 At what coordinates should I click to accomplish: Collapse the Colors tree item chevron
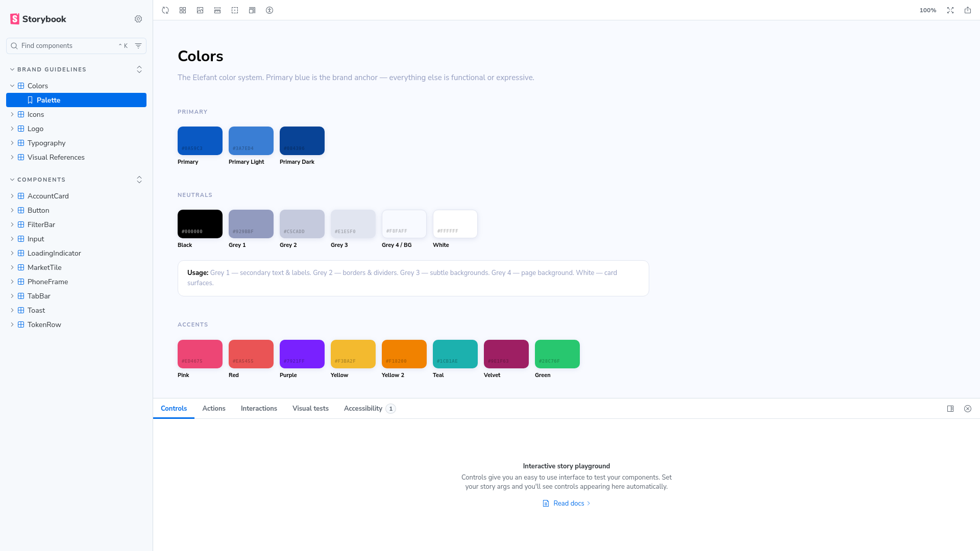pos(12,86)
